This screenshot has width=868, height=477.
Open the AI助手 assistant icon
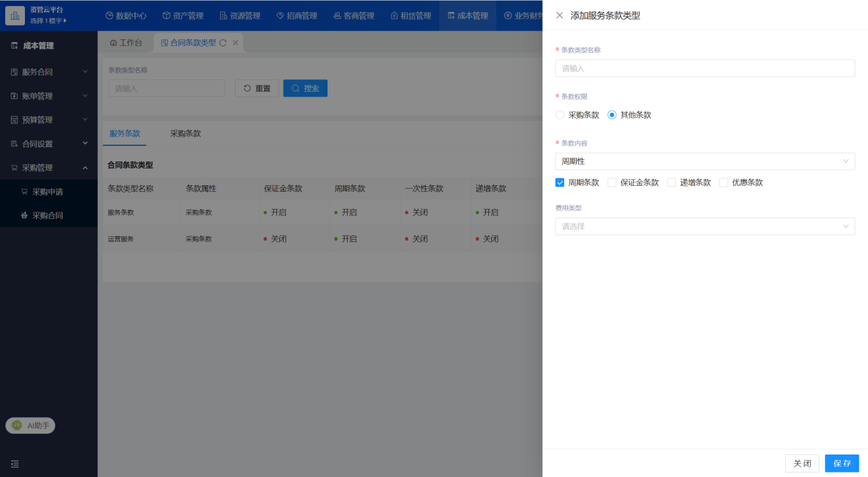tap(17, 425)
